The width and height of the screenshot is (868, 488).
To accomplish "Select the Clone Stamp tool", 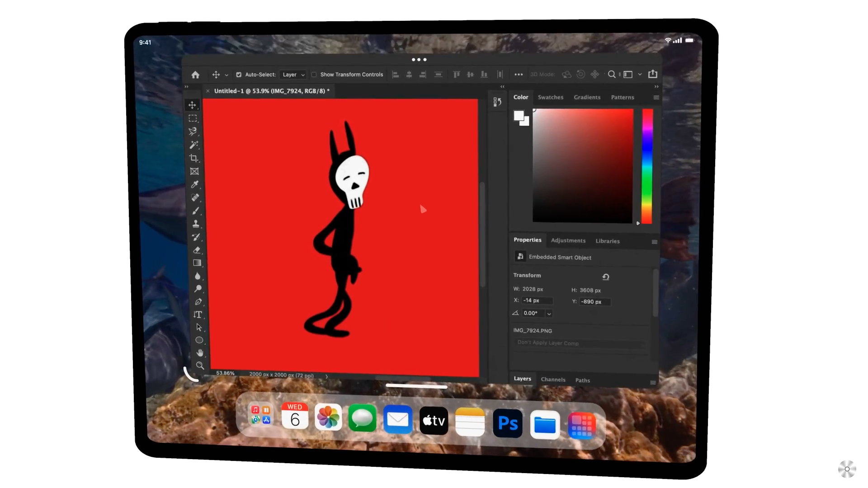I will point(195,223).
